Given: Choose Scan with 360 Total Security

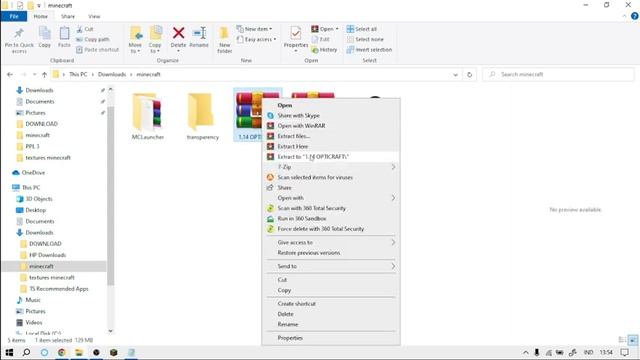Looking at the screenshot, I should [331, 208].
